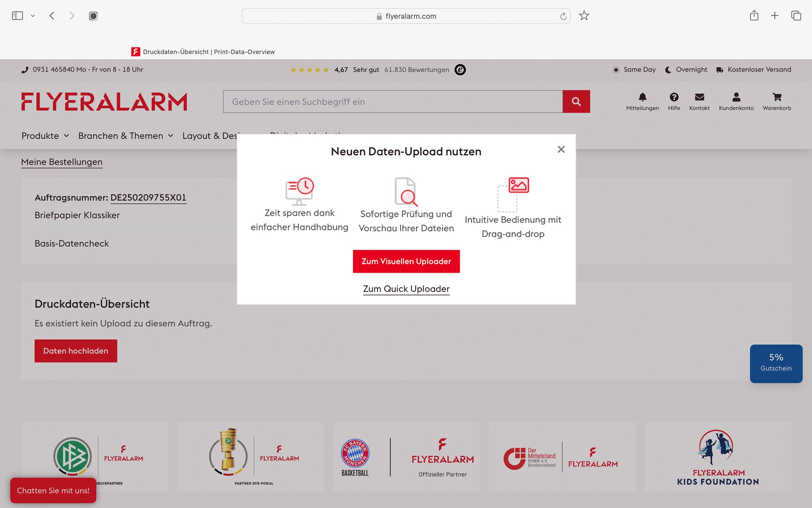Image resolution: width=812 pixels, height=508 pixels.
Task: Bookmark page with star icon
Action: point(584,16)
